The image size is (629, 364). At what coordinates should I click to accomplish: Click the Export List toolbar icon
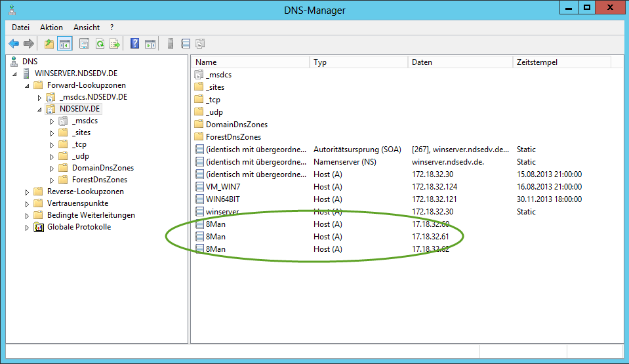click(115, 44)
